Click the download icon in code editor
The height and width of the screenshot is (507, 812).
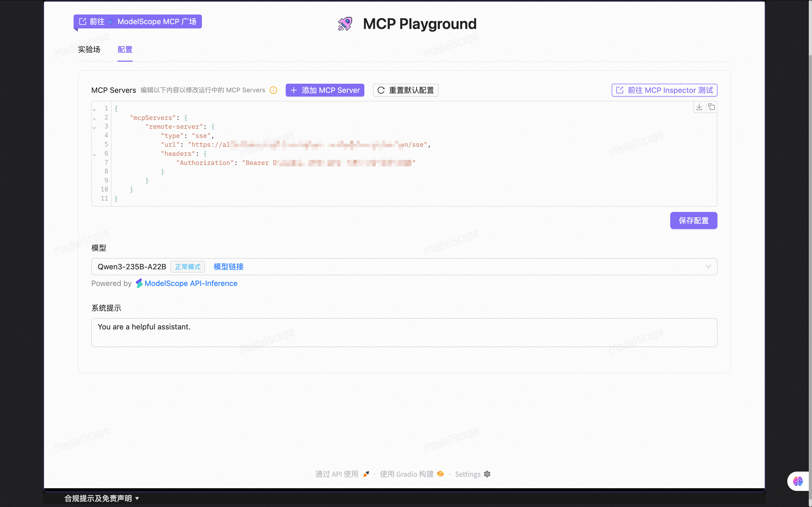coord(699,107)
